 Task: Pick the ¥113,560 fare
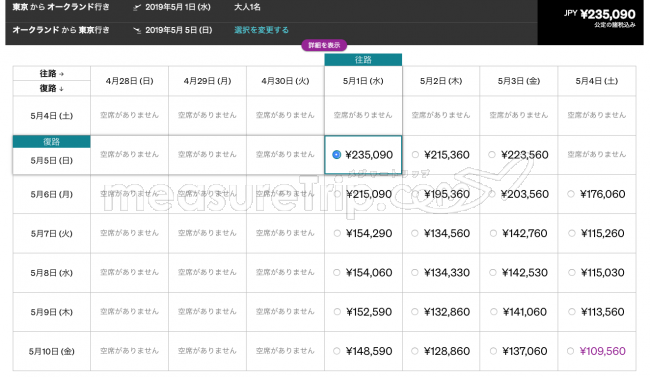572,312
